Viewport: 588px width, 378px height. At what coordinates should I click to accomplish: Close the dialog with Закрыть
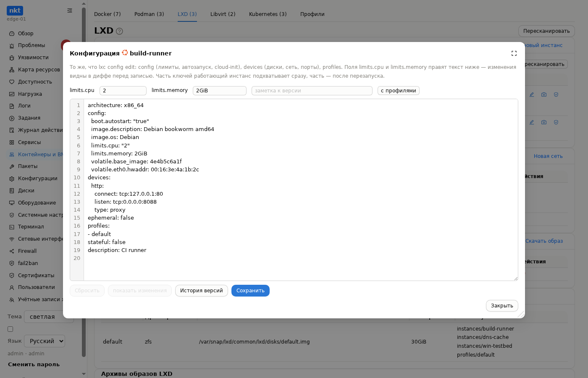tap(502, 306)
